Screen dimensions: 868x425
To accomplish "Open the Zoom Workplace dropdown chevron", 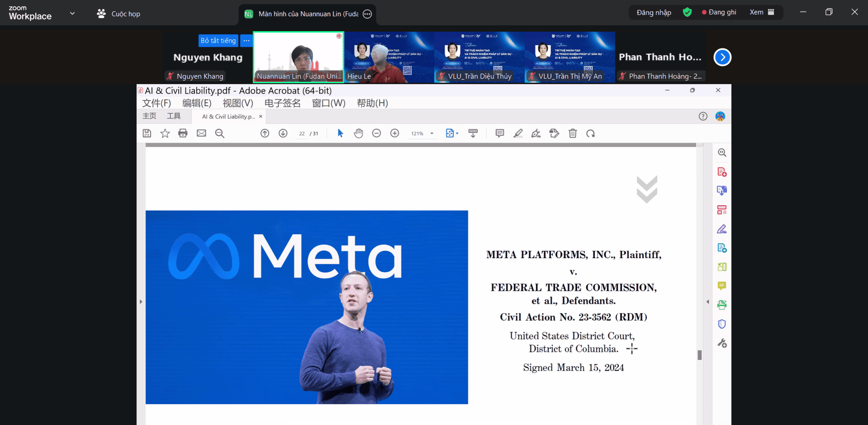I will click(72, 13).
